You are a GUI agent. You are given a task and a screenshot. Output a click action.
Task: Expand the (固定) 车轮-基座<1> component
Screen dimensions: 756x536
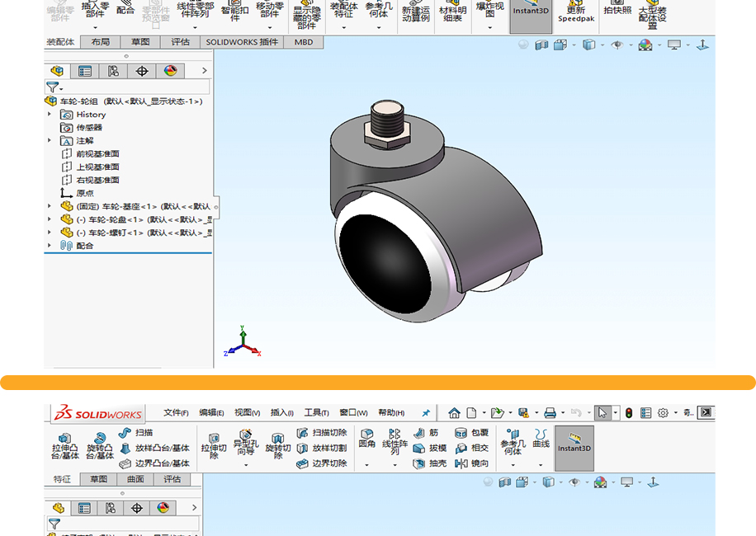(x=50, y=205)
